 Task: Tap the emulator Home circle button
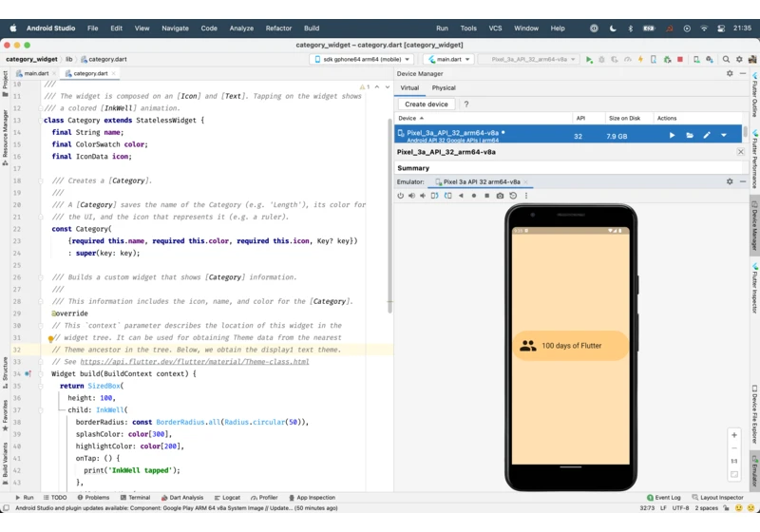coord(474,196)
